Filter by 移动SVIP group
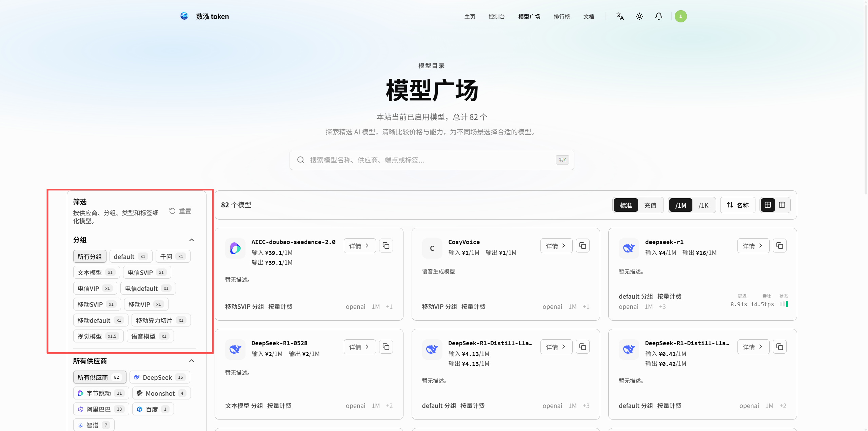 tap(97, 304)
